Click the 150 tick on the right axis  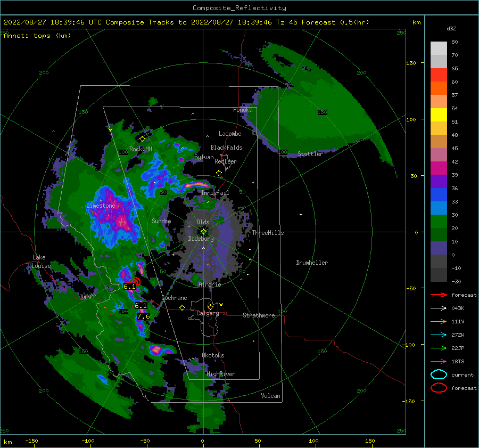(x=411, y=63)
